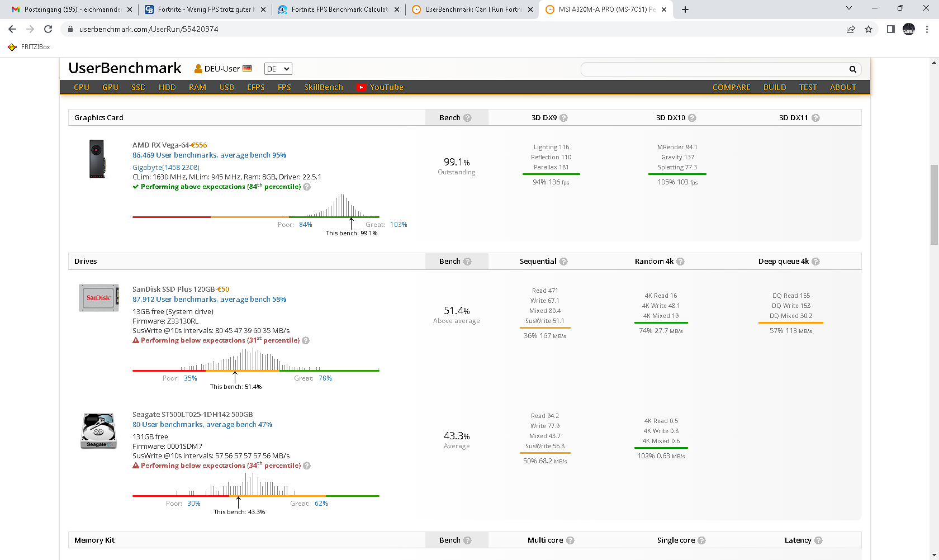Image resolution: width=939 pixels, height=560 pixels.
Task: Click the help icon next to Random 4k
Action: [x=680, y=262]
